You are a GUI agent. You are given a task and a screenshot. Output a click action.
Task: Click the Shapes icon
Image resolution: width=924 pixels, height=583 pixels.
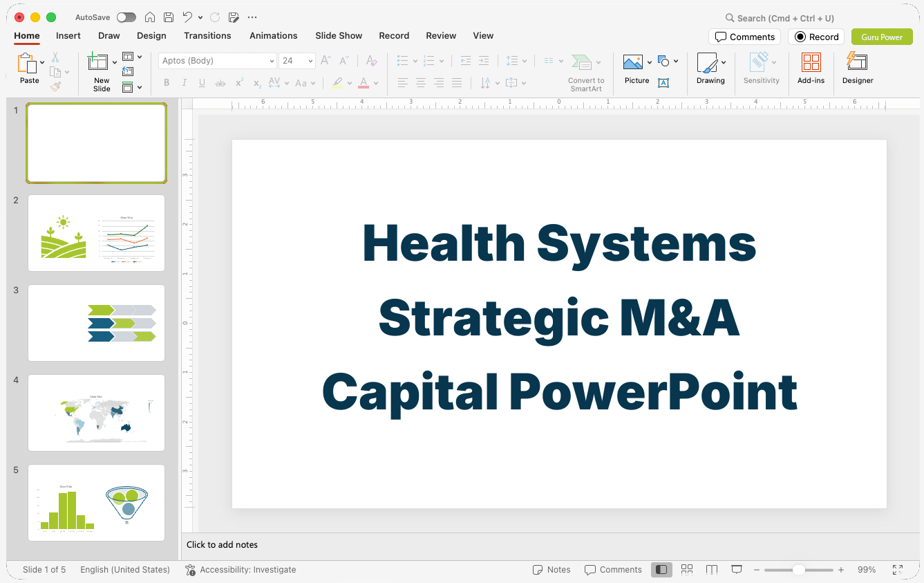point(663,61)
